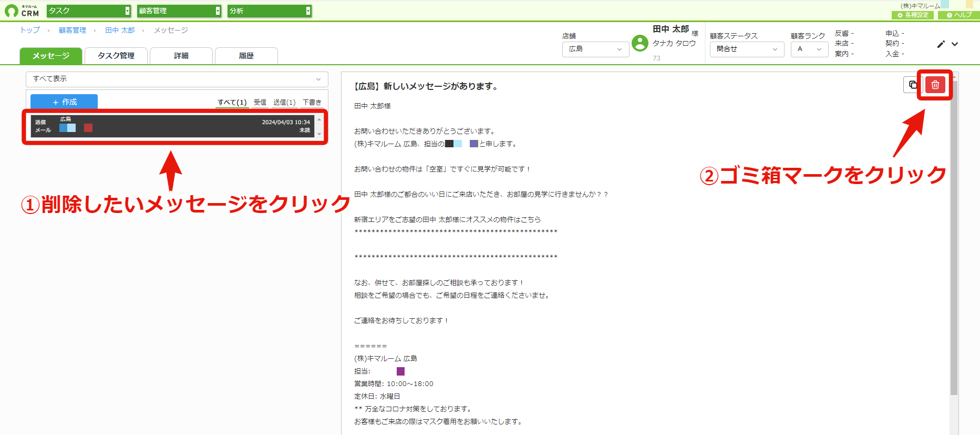Click the message list scroll-up arrow
The image size is (980, 435).
[319, 119]
